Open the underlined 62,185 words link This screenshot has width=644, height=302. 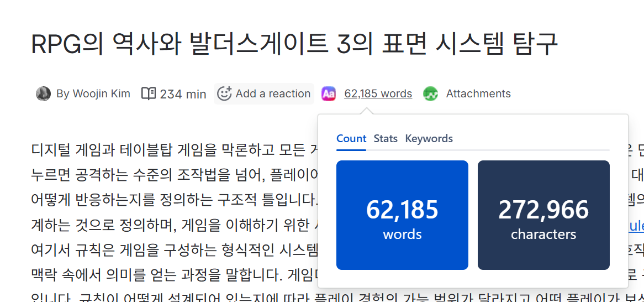click(x=378, y=94)
